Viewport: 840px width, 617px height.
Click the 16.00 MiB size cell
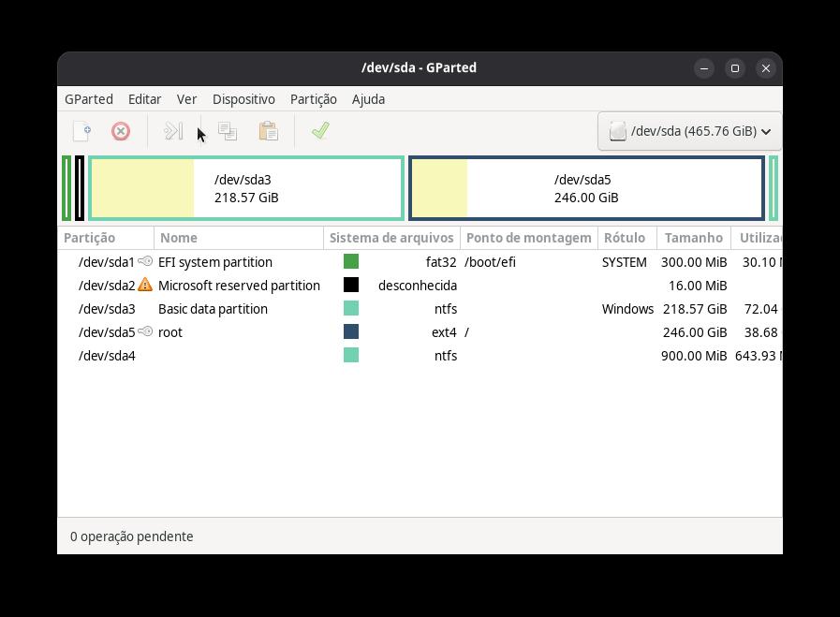[698, 286]
